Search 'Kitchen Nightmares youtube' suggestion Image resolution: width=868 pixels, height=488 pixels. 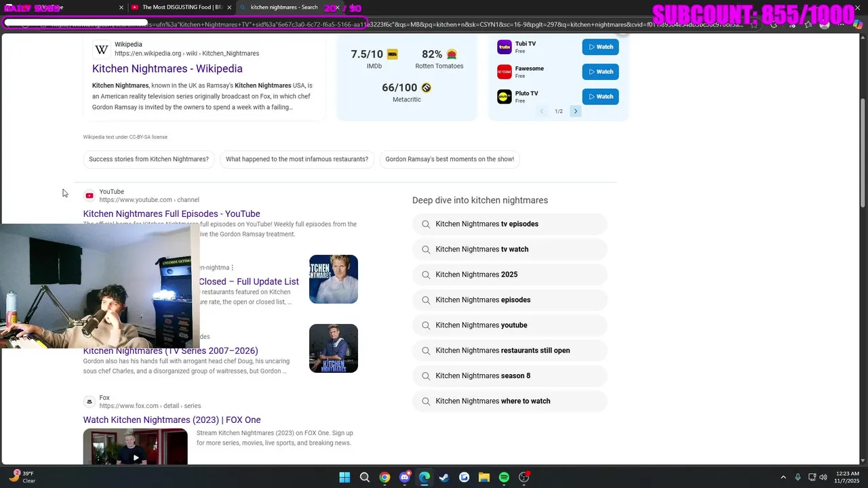(509, 325)
